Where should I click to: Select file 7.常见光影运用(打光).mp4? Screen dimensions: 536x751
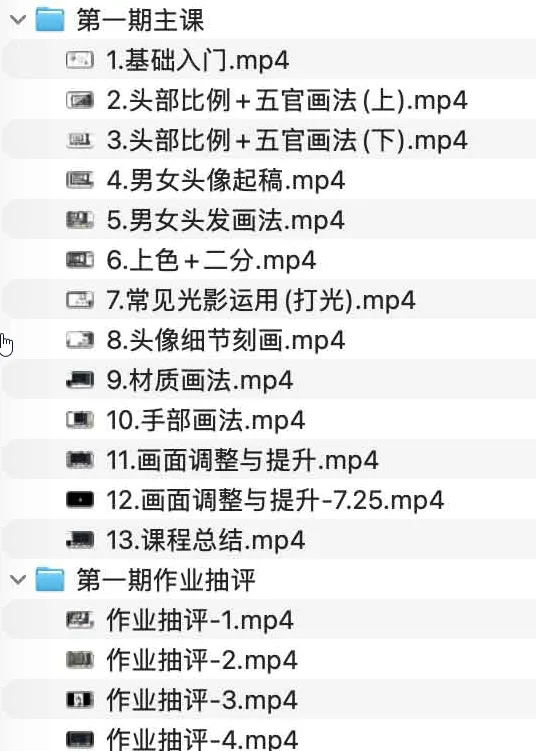268,300
